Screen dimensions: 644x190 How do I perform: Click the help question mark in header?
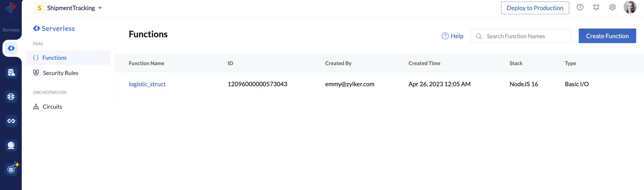click(x=580, y=7)
